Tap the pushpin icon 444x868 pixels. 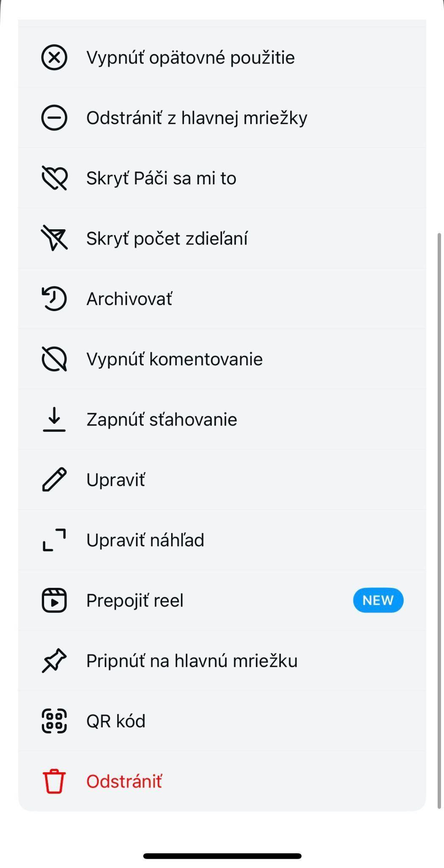pyautogui.click(x=54, y=660)
